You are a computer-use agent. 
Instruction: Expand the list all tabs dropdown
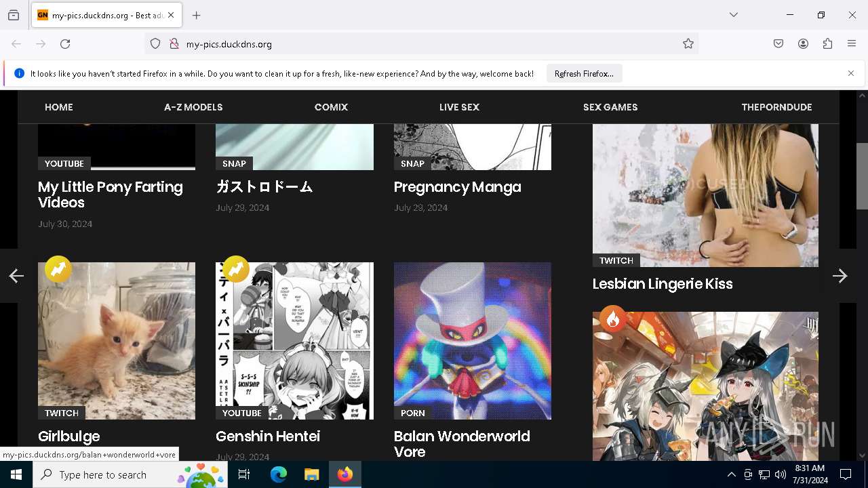pyautogui.click(x=734, y=15)
